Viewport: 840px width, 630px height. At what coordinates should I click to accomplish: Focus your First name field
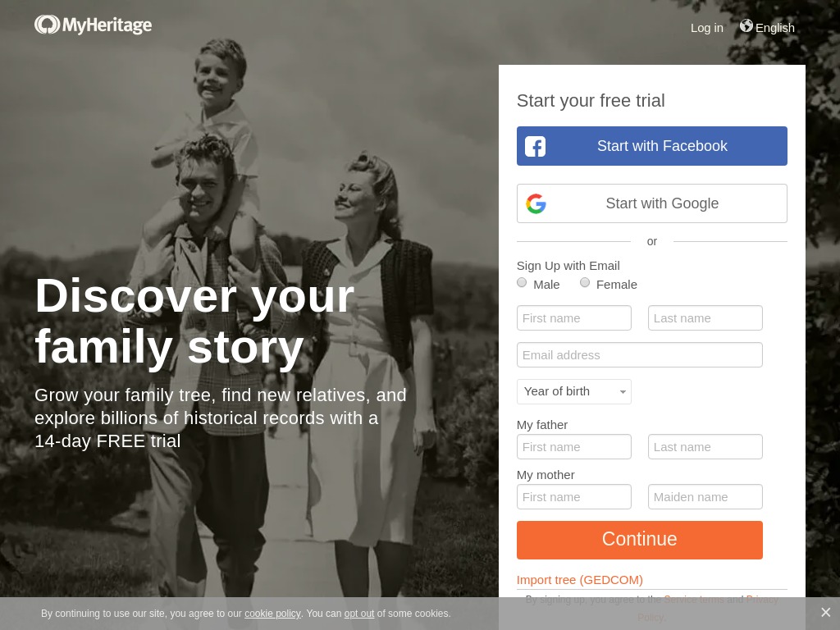pyautogui.click(x=573, y=318)
